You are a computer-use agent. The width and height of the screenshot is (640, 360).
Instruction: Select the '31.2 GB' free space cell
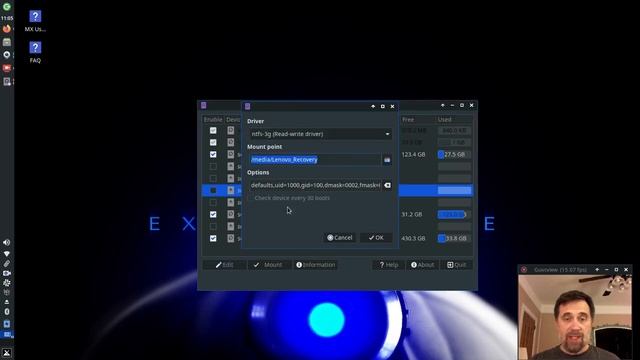411,214
